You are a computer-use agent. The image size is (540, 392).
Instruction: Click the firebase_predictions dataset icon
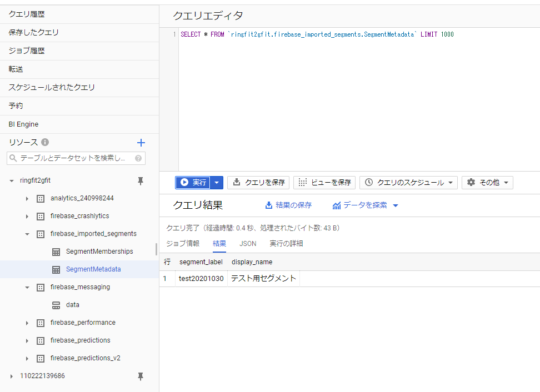tap(41, 341)
